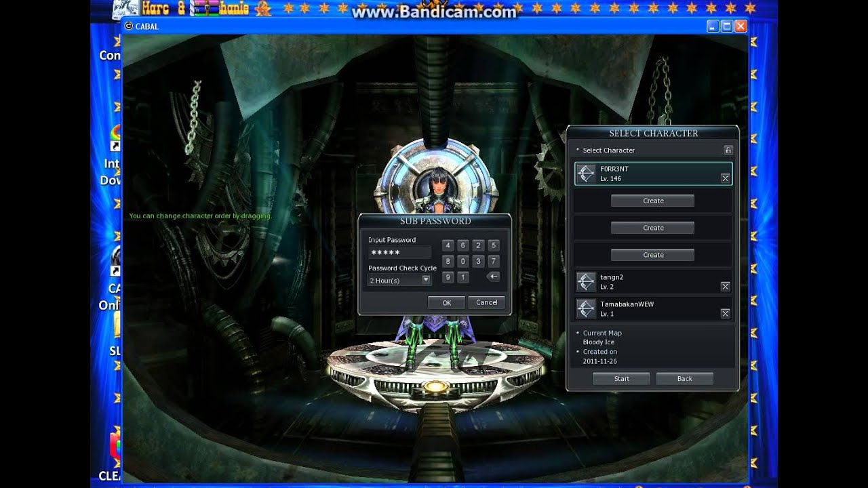Delete the F0RR3NT character via X

tap(725, 178)
